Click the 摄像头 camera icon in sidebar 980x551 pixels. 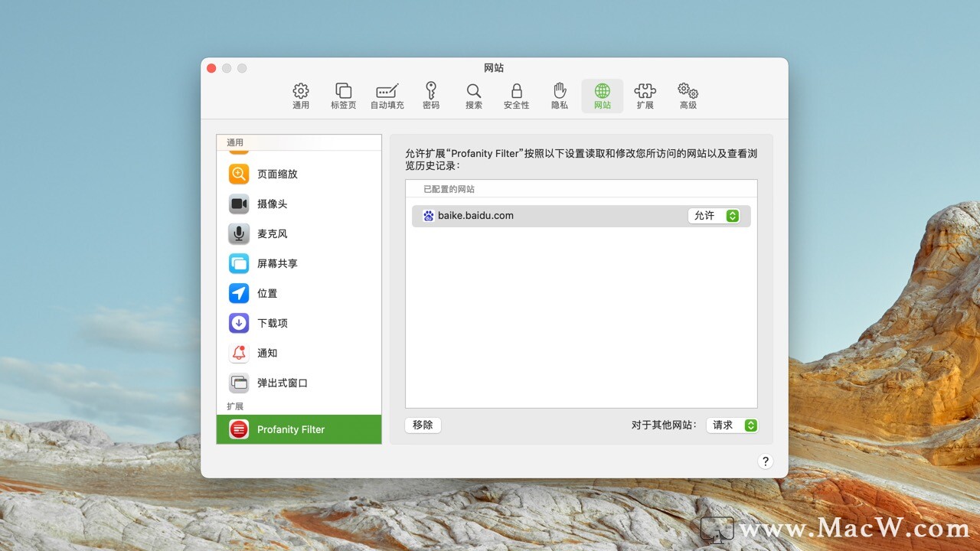[239, 204]
